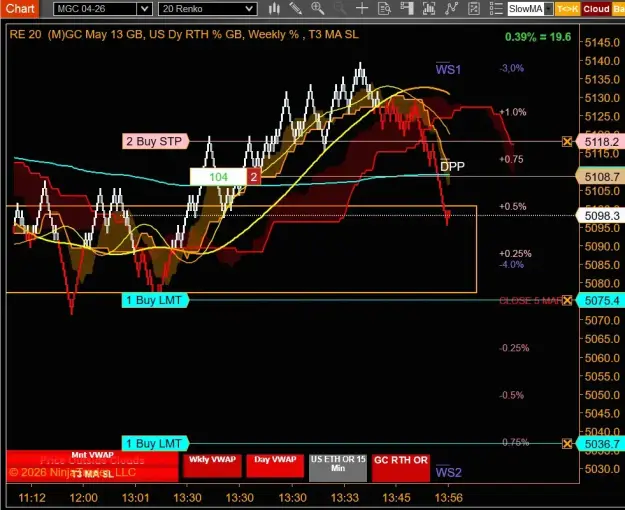Click the 0.39% = 19.6 readout

538,37
